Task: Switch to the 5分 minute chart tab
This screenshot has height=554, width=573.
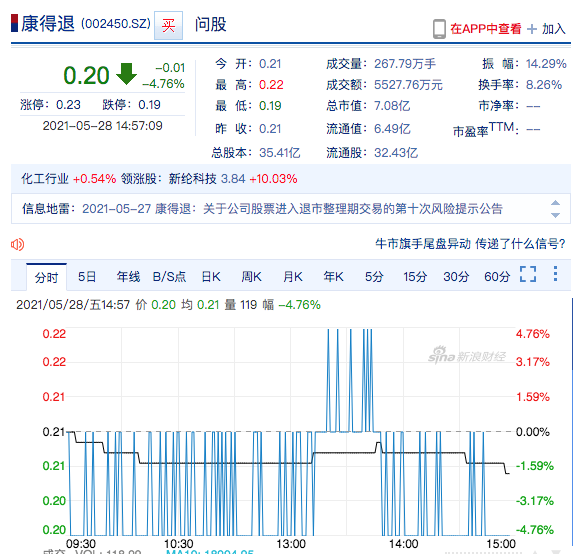Action: click(x=374, y=277)
